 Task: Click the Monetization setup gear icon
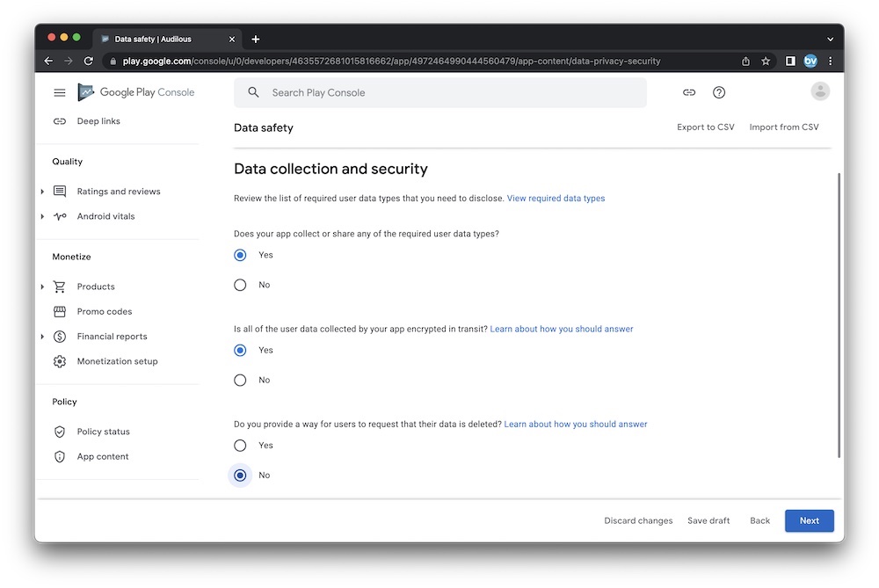pos(60,361)
